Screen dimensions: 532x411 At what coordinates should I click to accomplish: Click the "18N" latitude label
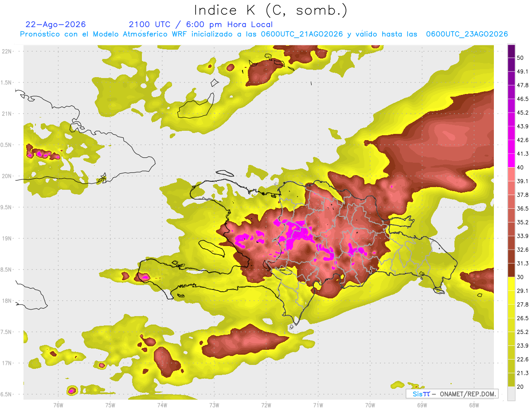7,301
